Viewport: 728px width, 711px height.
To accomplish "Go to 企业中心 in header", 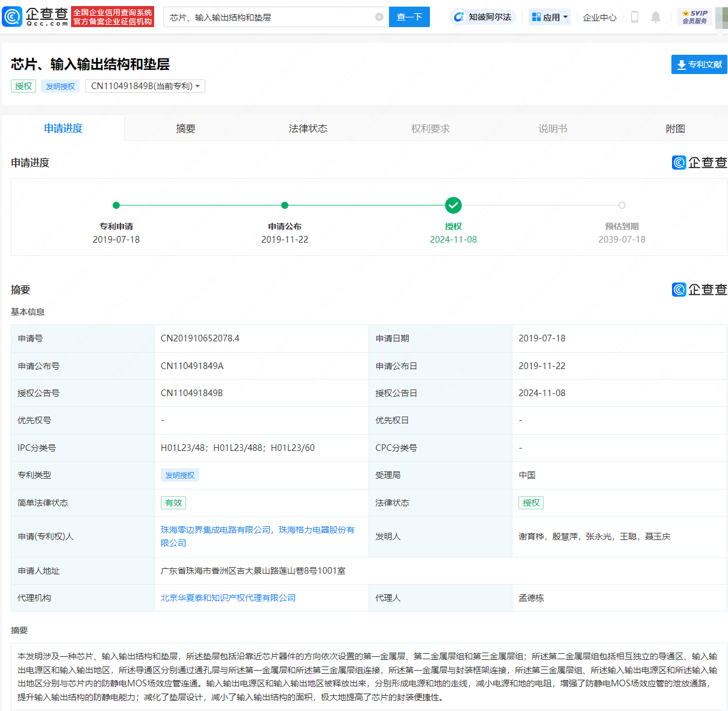I will [600, 17].
